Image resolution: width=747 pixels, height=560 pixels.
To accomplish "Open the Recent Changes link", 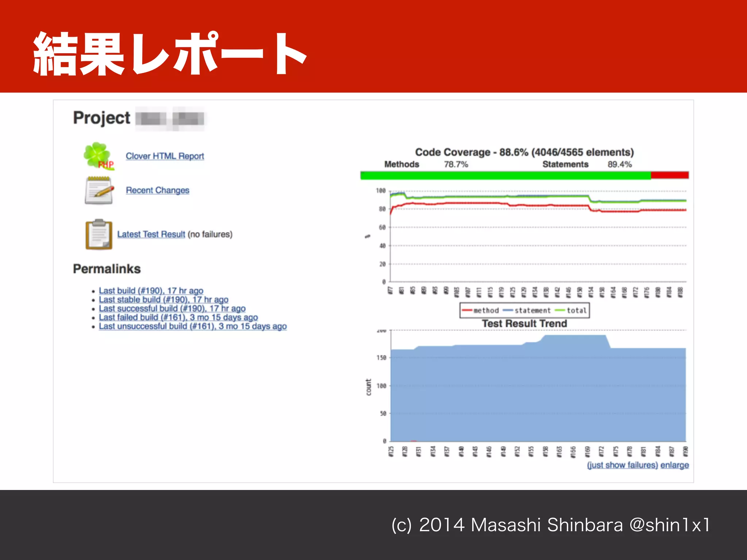I will point(158,190).
